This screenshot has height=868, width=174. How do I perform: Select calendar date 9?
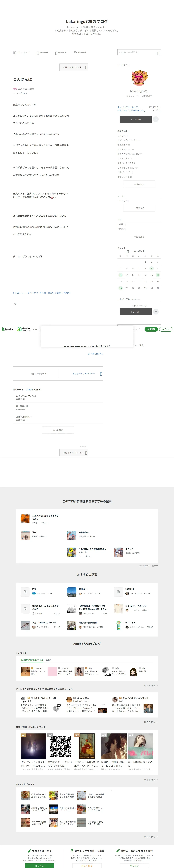click(x=151, y=269)
